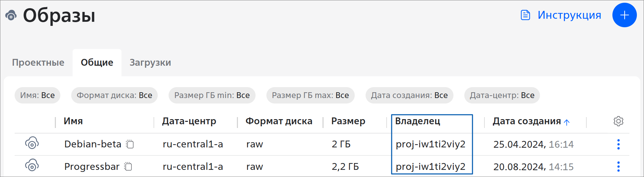Open the Инструкция link
This screenshot has width=644, height=177.
pyautogui.click(x=561, y=15)
